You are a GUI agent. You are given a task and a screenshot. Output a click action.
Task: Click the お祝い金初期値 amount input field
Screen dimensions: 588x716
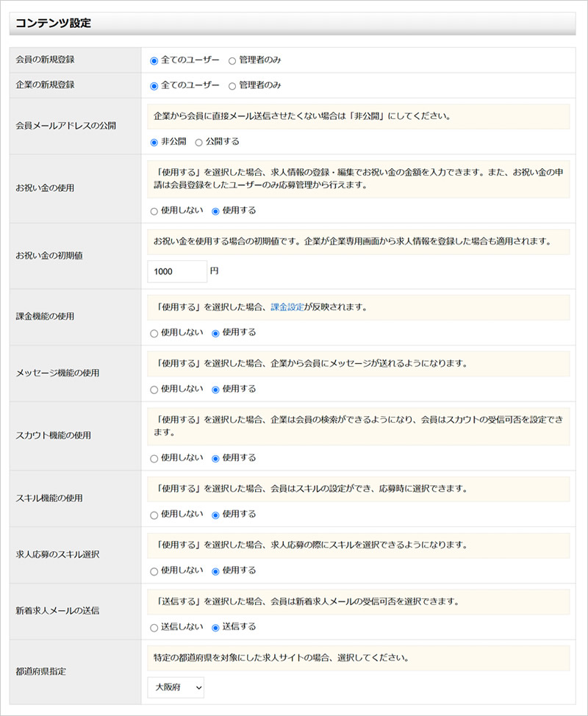point(176,272)
